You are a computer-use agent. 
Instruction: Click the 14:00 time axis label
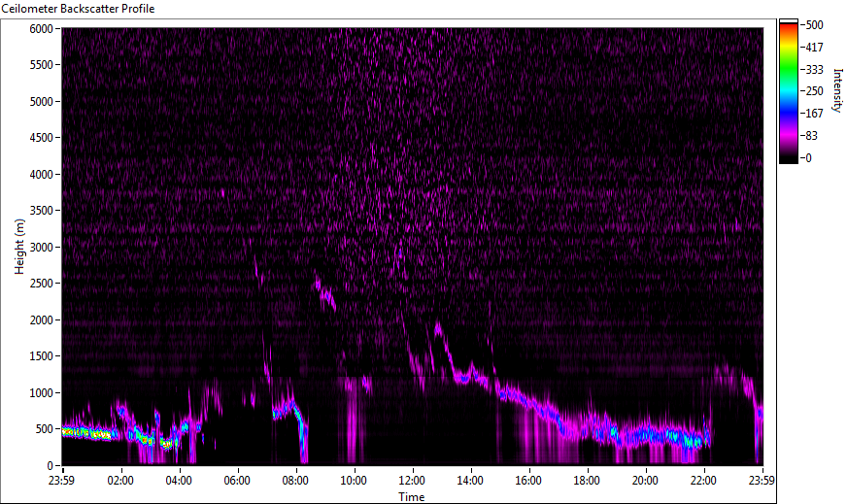[x=470, y=481]
